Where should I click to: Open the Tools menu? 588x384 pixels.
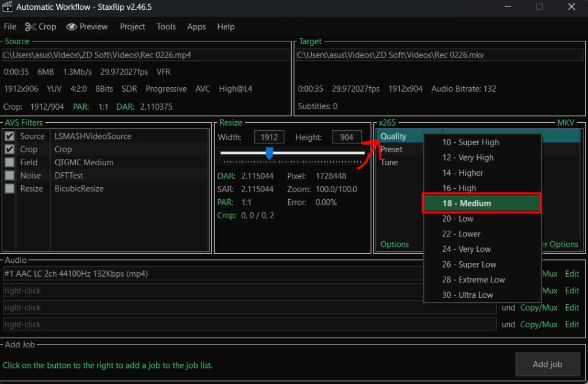click(x=166, y=26)
